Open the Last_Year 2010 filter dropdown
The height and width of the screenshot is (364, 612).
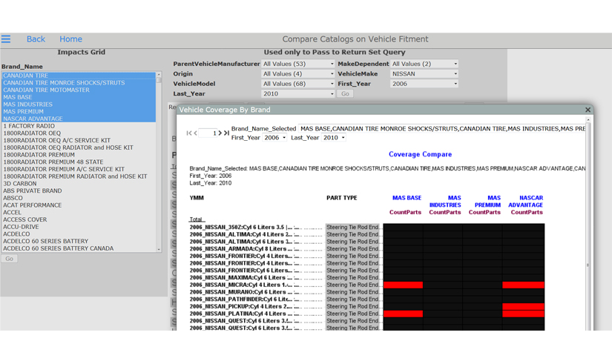tap(297, 93)
